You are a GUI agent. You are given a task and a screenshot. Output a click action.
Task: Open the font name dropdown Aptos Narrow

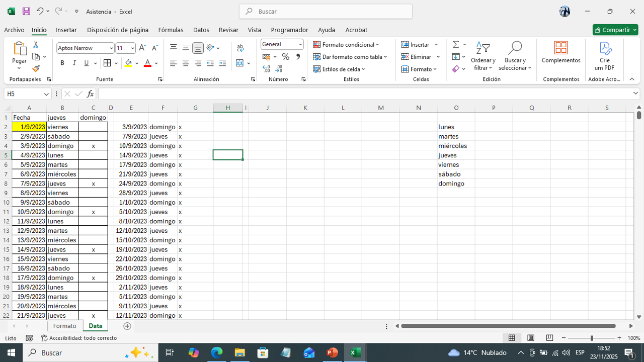pyautogui.click(x=111, y=48)
